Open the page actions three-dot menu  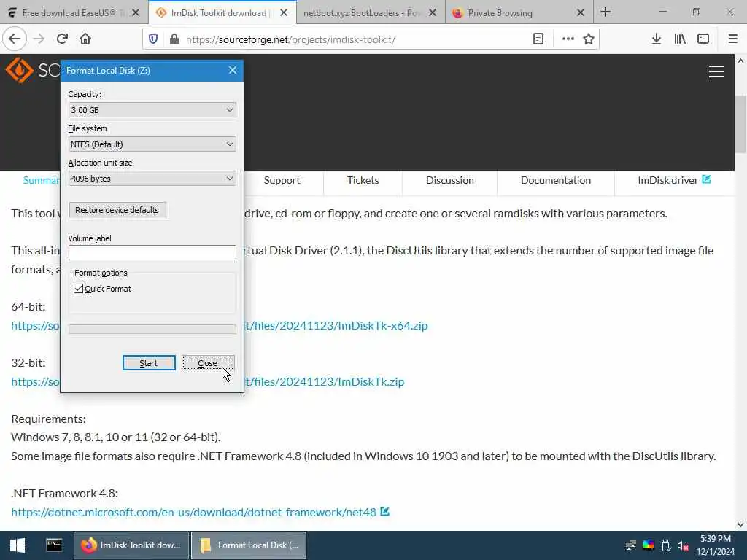click(x=568, y=39)
